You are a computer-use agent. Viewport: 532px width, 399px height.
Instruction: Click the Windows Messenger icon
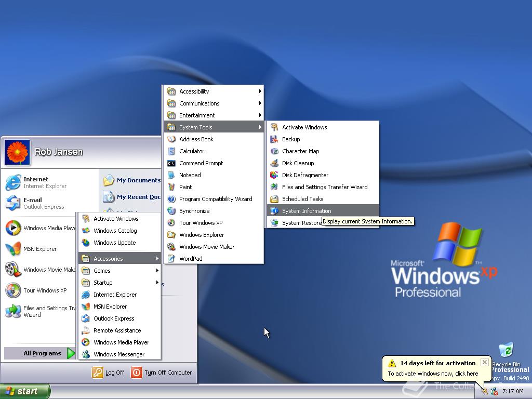[x=86, y=354]
